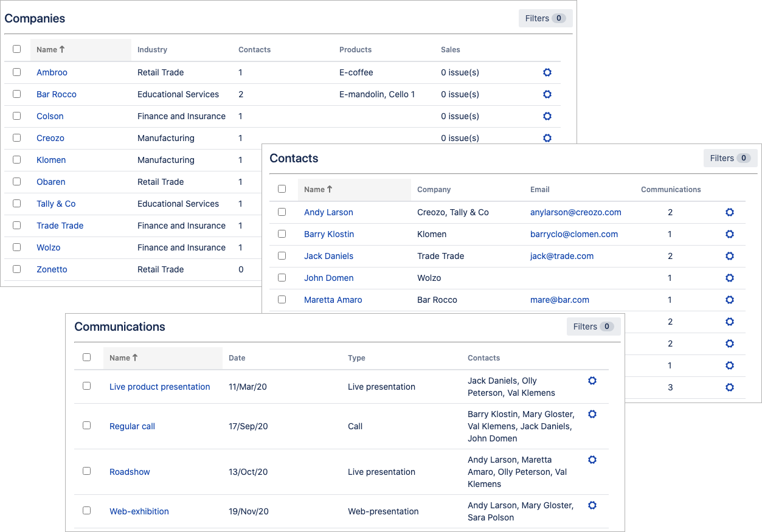This screenshot has width=762, height=532.
Task: Open Filters in the Communications panel
Action: tap(593, 326)
